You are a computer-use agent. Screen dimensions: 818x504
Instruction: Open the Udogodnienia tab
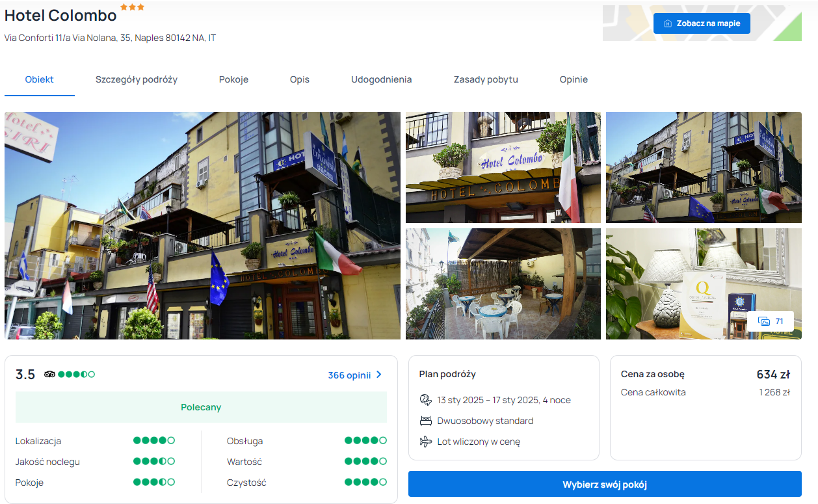382,79
